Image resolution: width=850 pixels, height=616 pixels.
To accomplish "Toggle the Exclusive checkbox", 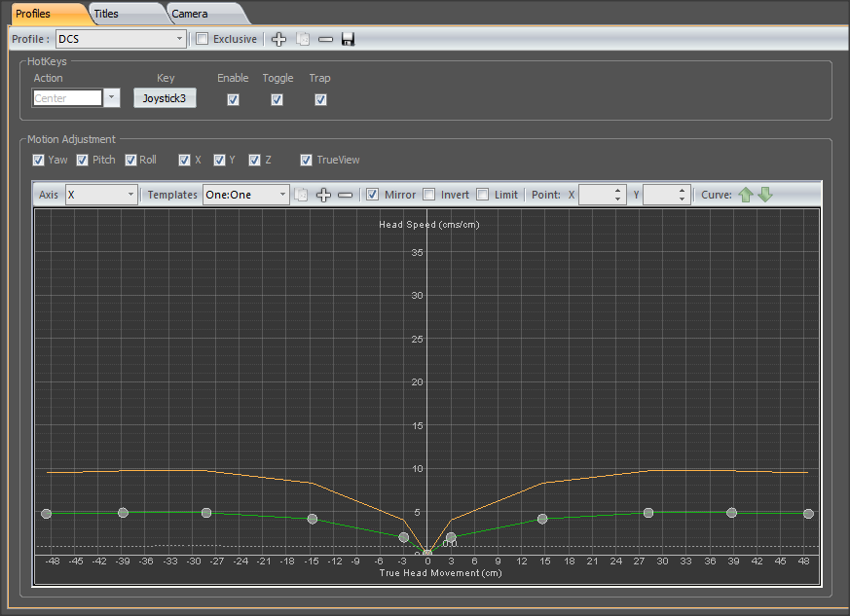I will point(203,39).
